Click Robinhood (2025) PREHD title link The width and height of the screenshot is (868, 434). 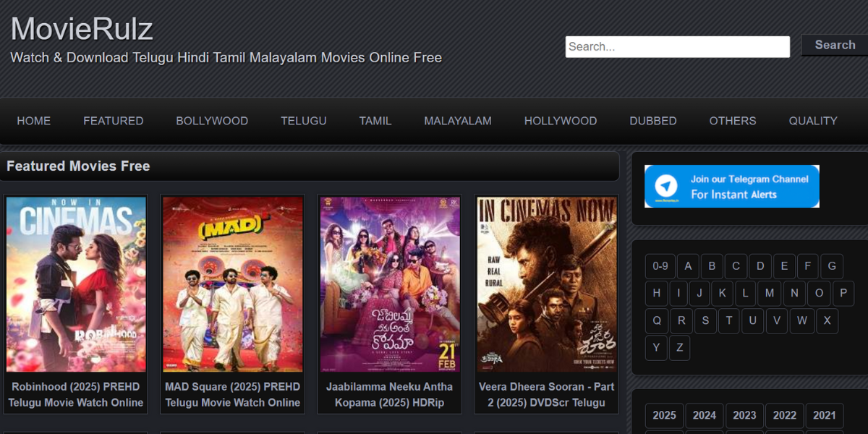76,394
